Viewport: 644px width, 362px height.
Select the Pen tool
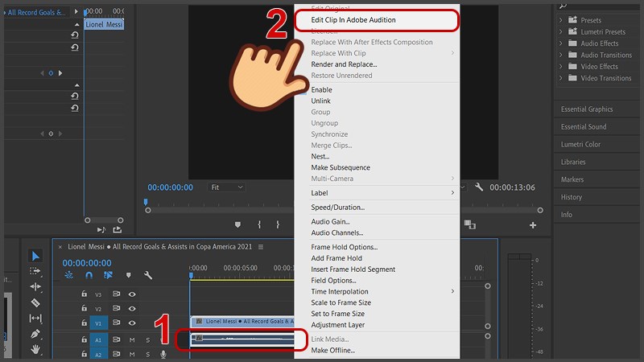tap(35, 334)
